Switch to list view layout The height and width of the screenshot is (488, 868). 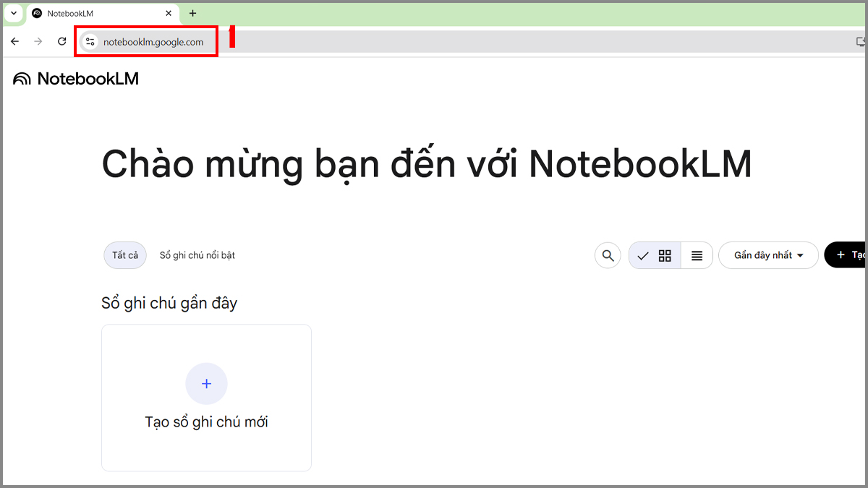[697, 255]
